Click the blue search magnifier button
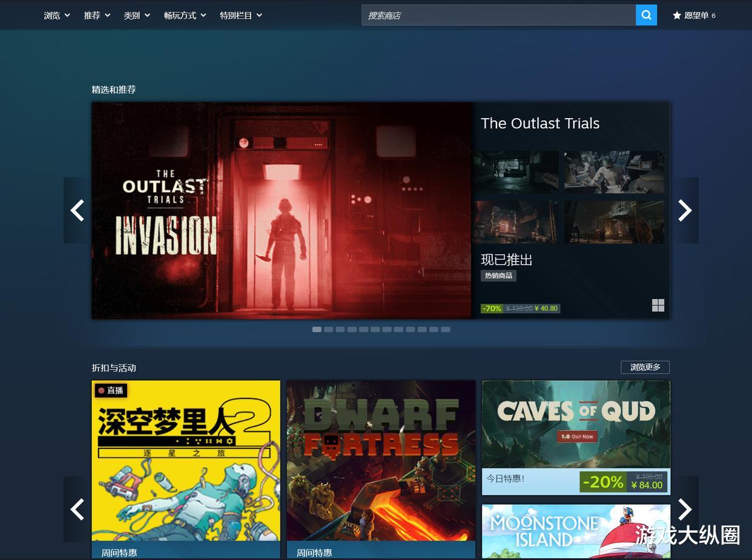The height and width of the screenshot is (560, 752). pyautogui.click(x=646, y=15)
